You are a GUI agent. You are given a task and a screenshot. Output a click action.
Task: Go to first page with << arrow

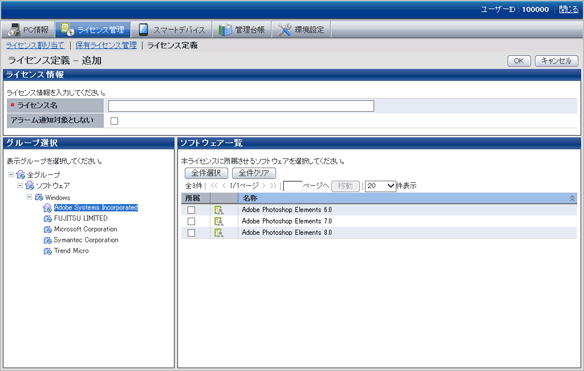coord(214,186)
